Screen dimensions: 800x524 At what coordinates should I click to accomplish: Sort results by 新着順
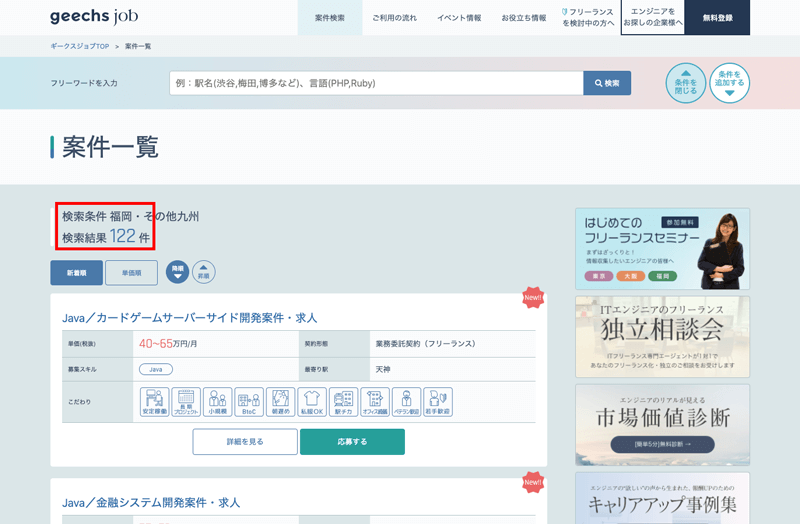77,273
